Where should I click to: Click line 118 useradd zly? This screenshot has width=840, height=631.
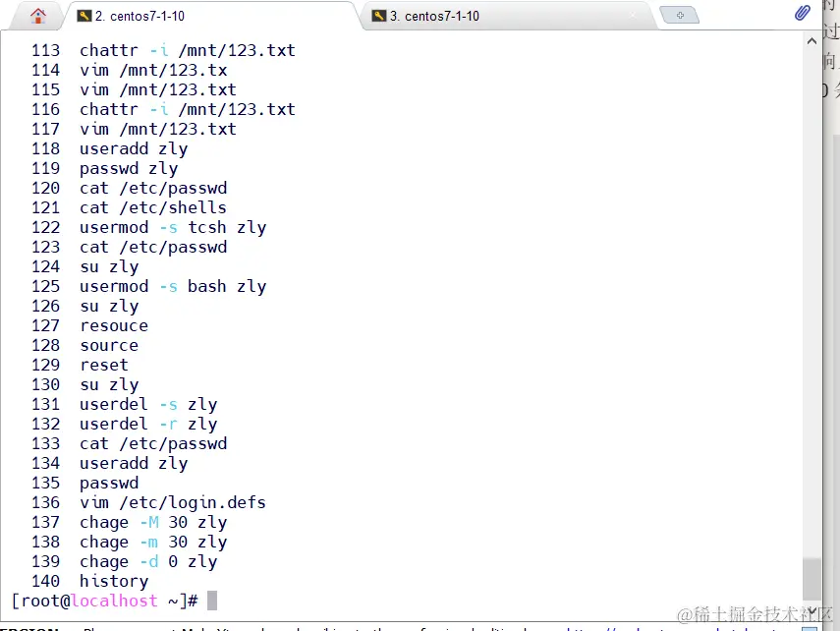110,148
